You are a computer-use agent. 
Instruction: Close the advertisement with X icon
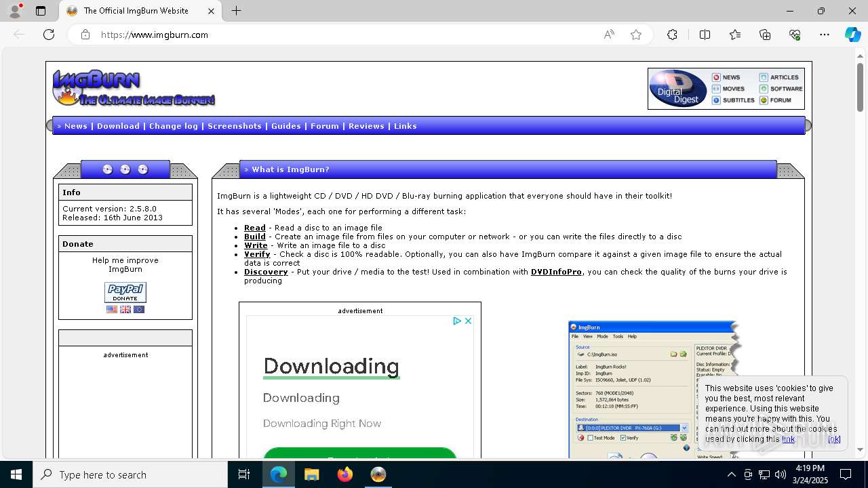pos(468,321)
